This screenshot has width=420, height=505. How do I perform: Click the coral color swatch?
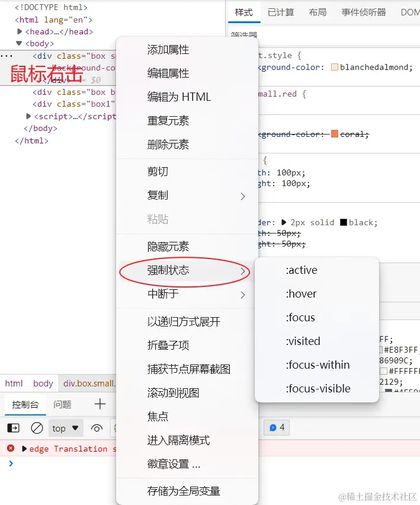[334, 133]
